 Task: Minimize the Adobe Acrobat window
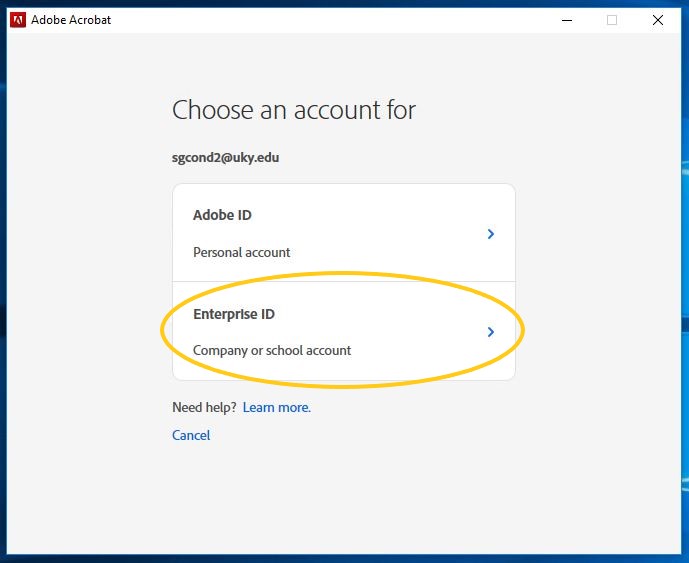point(567,20)
